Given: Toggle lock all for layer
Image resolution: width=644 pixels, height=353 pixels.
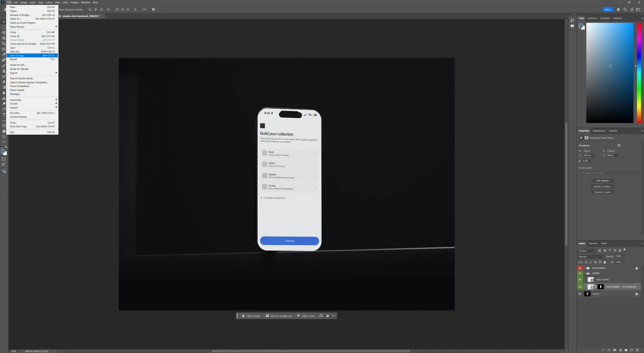Looking at the screenshot, I should point(605,262).
